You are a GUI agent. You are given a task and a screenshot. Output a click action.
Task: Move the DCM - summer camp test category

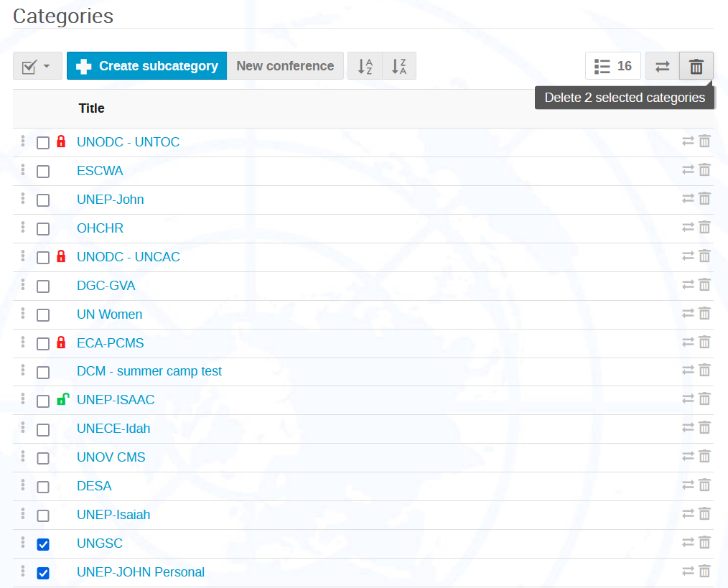tap(688, 370)
